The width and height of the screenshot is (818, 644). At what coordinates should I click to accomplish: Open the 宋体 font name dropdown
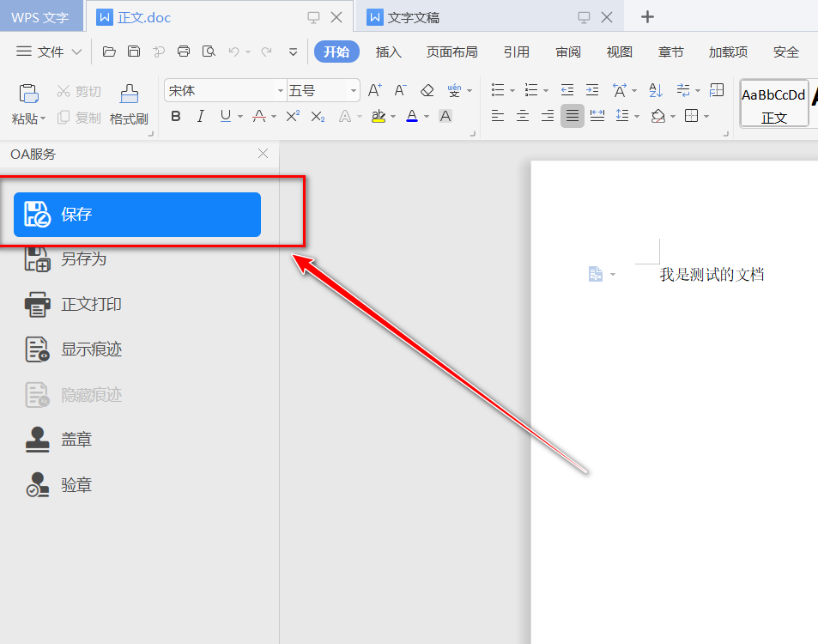281,90
